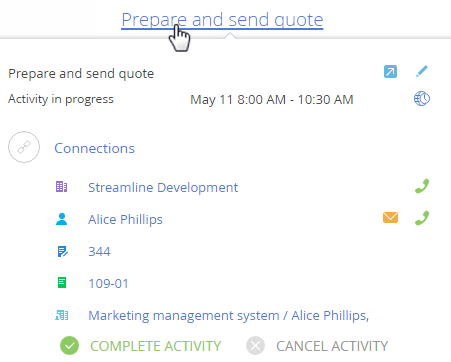Click the opportunity icon beside Marketing management
The image size is (451, 362).
62,315
